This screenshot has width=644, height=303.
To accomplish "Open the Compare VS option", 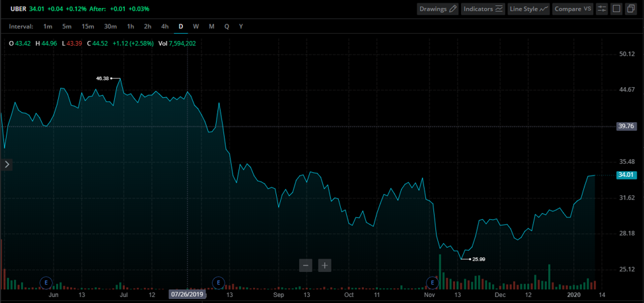I will 573,9.
